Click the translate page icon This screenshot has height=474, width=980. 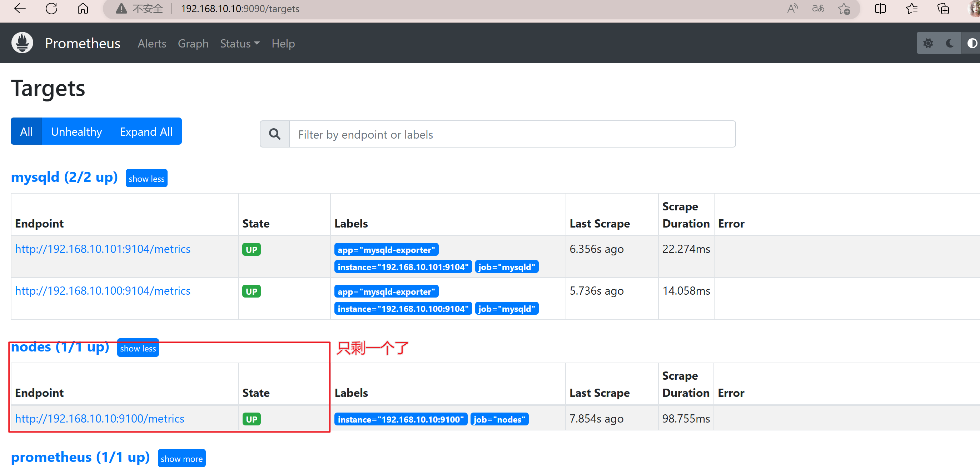tap(818, 8)
